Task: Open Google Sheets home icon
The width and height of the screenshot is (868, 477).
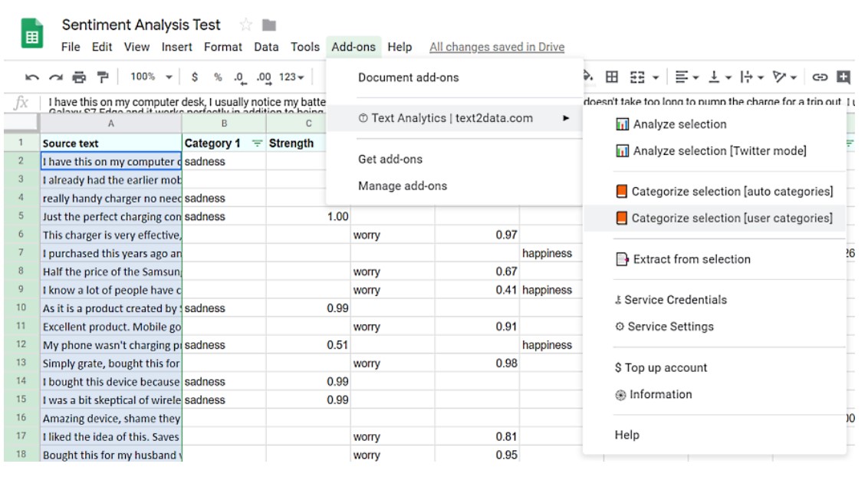Action: pyautogui.click(x=31, y=34)
